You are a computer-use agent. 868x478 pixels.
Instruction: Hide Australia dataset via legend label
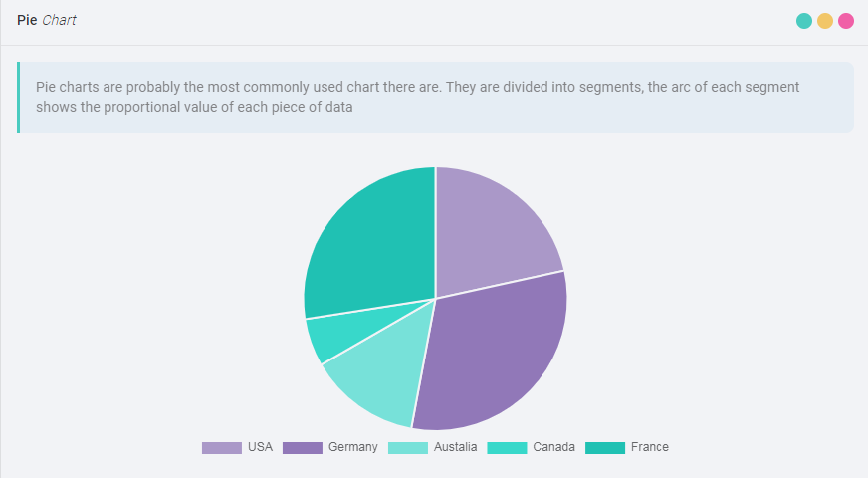(x=455, y=447)
